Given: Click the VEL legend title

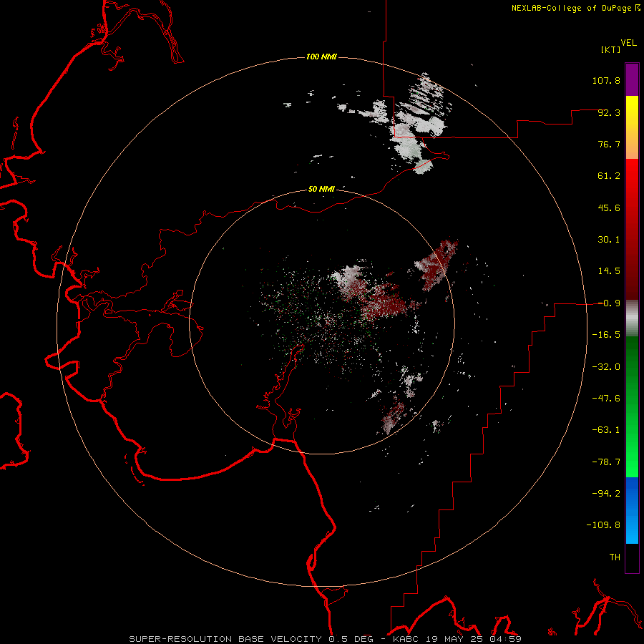Looking at the screenshot, I should point(628,43).
